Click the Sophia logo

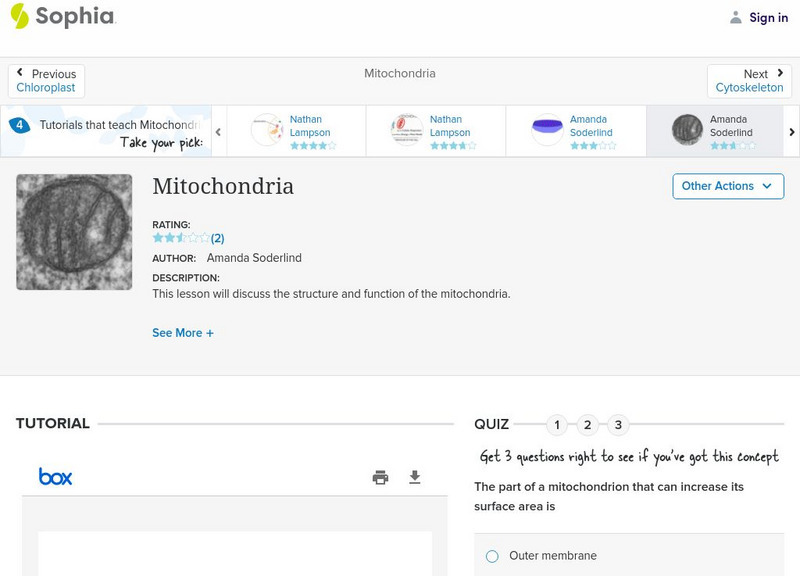pos(60,17)
